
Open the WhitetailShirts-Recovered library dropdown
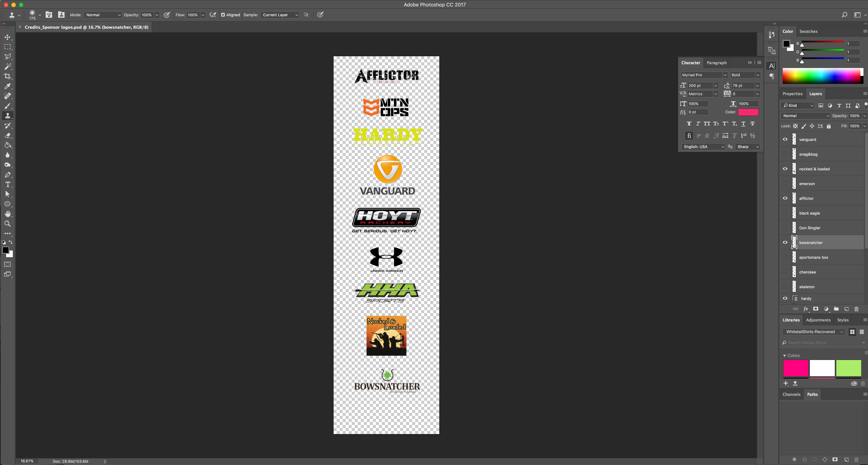[813, 332]
